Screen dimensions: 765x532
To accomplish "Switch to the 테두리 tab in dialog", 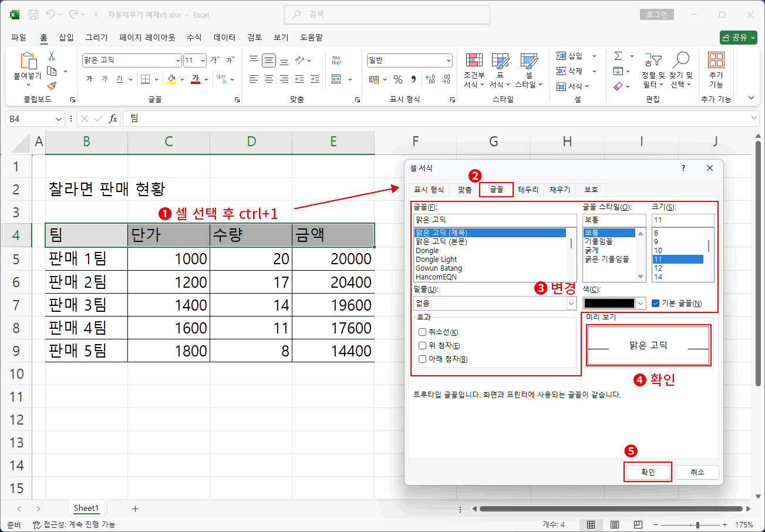I will point(528,190).
